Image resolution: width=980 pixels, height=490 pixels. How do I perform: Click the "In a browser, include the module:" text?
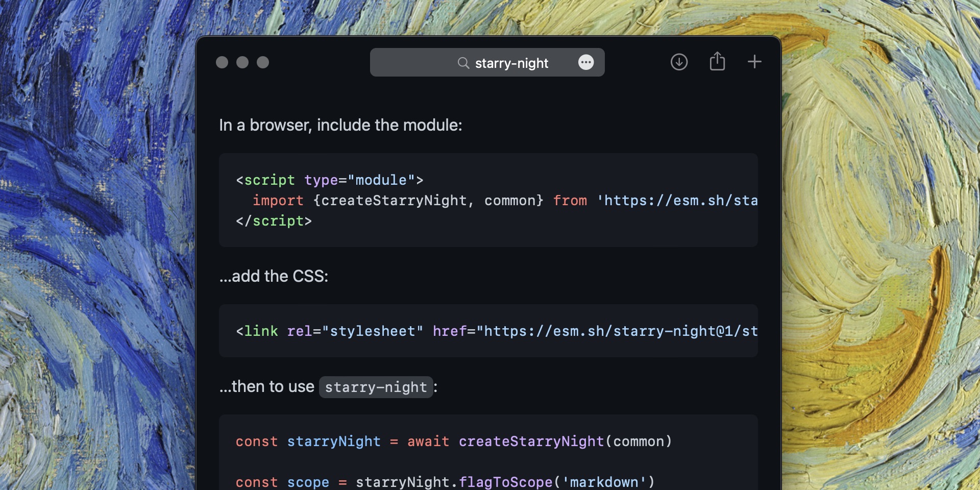pyautogui.click(x=340, y=125)
